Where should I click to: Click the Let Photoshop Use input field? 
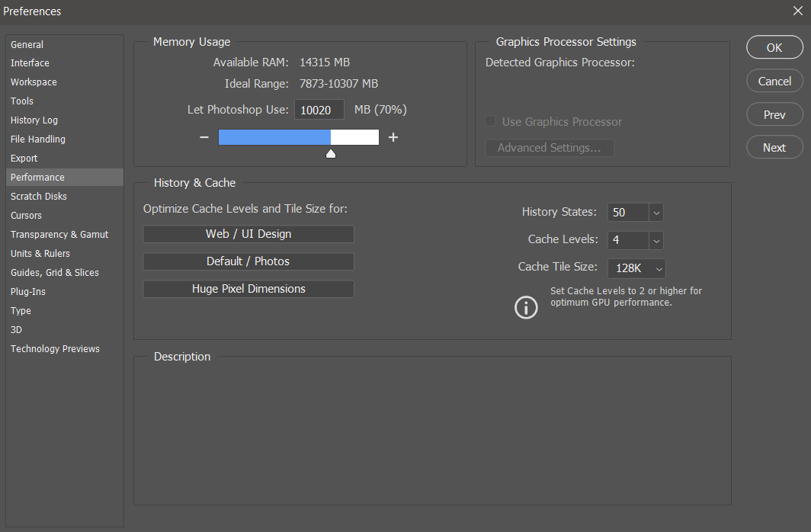coord(319,109)
